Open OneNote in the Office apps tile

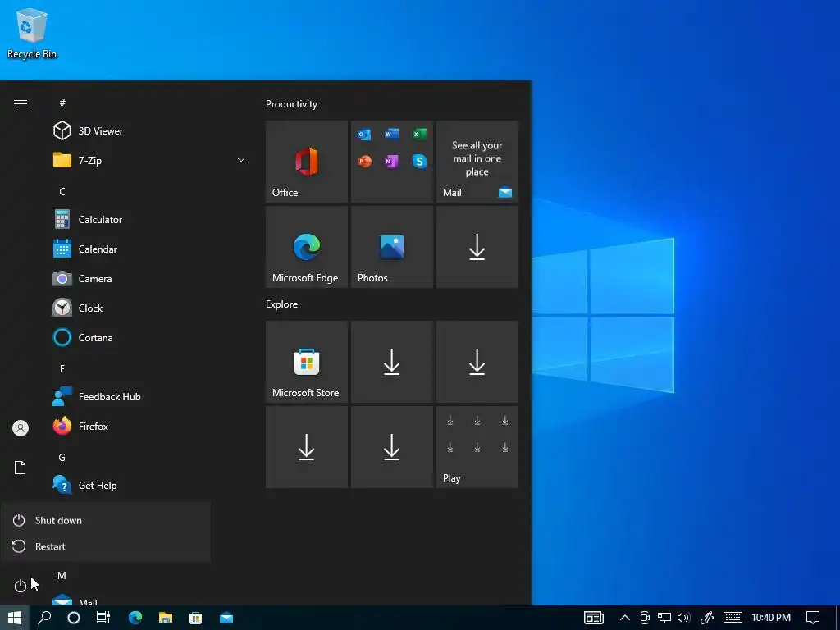[x=391, y=162]
